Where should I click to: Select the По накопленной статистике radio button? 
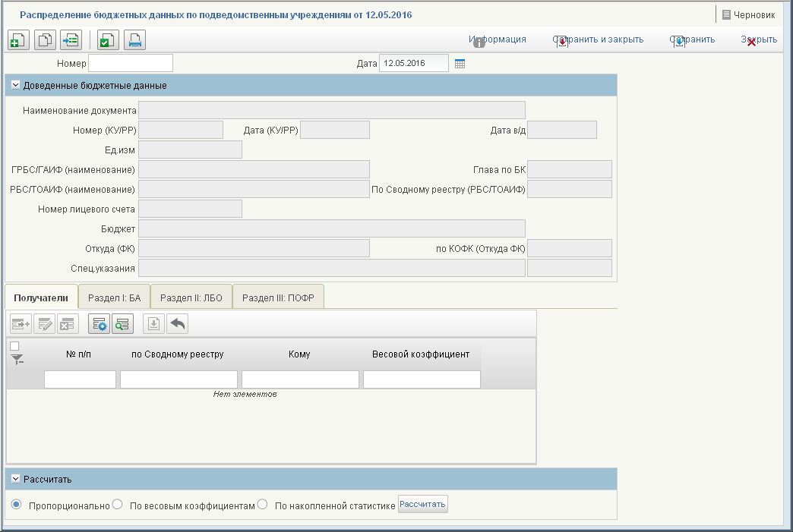click(262, 504)
